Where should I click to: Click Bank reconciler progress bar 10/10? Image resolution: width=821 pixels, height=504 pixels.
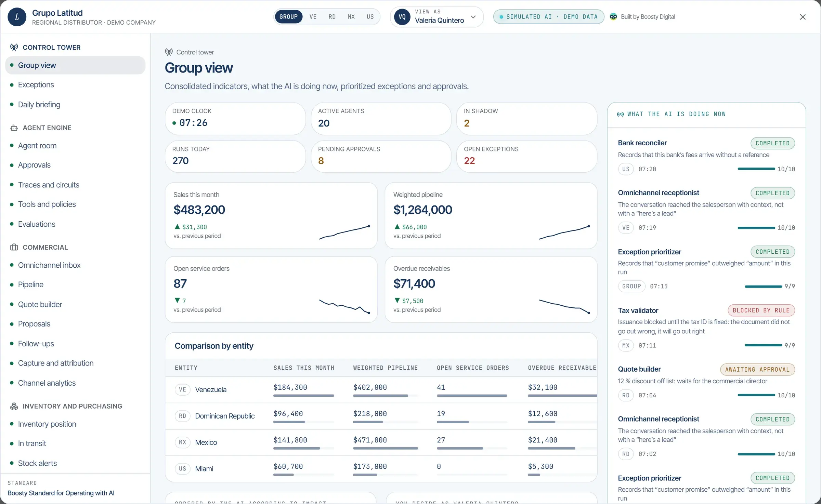tap(756, 169)
